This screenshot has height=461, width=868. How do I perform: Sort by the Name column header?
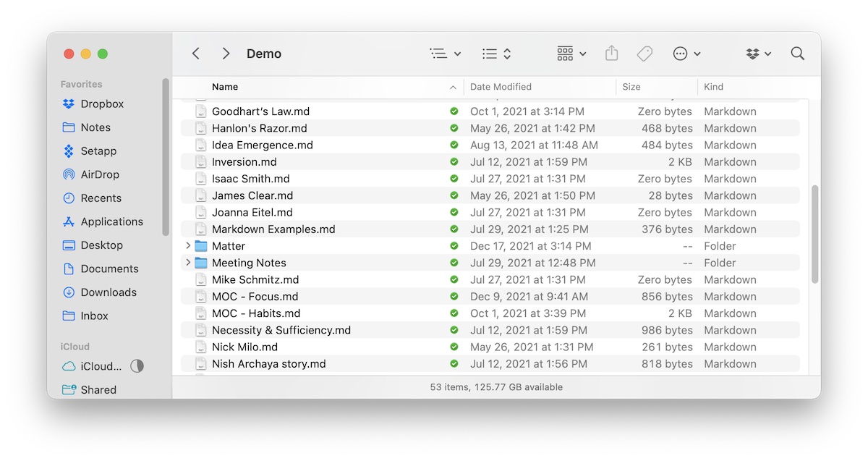[225, 87]
